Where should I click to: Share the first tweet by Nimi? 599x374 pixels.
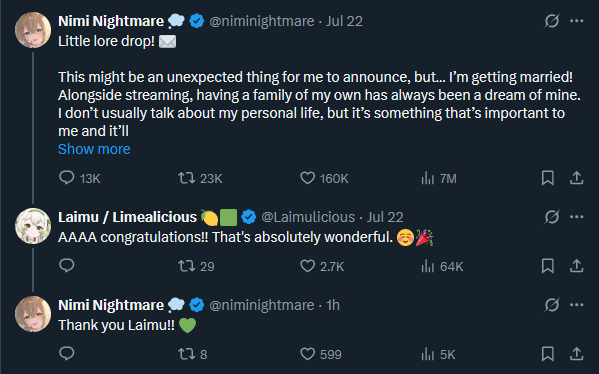[576, 178]
